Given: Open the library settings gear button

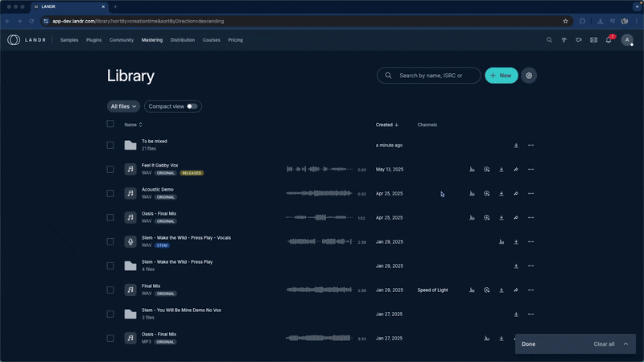Looking at the screenshot, I should click(x=529, y=76).
